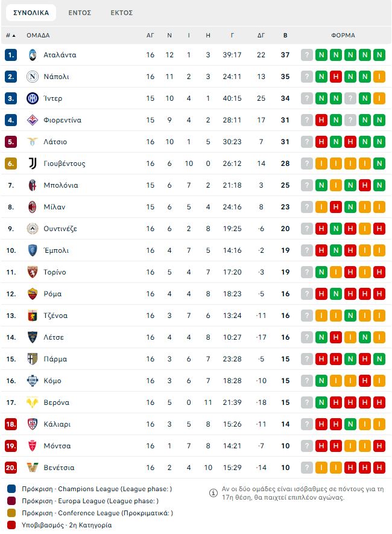Click the Verona yellow crest icon
The height and width of the screenshot is (534, 392).
point(33,402)
